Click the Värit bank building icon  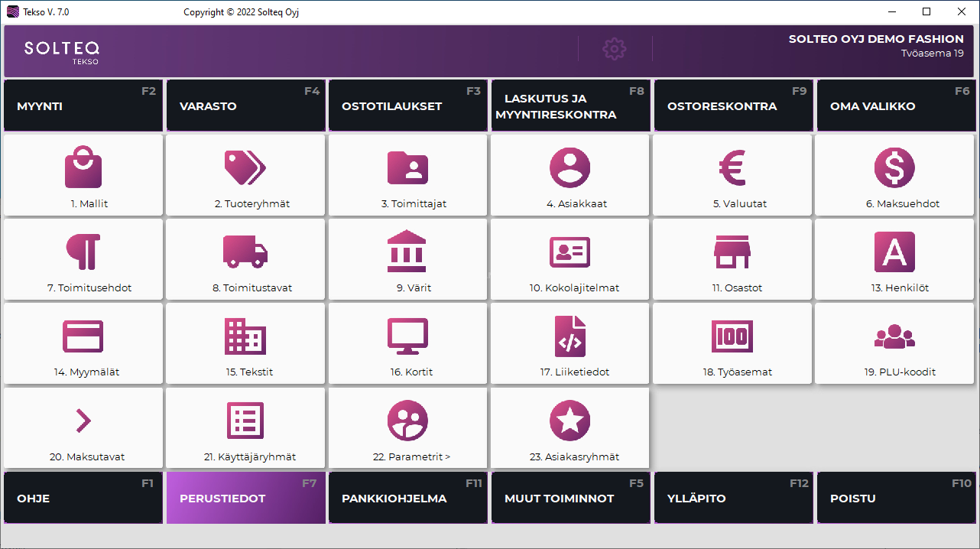(x=407, y=252)
